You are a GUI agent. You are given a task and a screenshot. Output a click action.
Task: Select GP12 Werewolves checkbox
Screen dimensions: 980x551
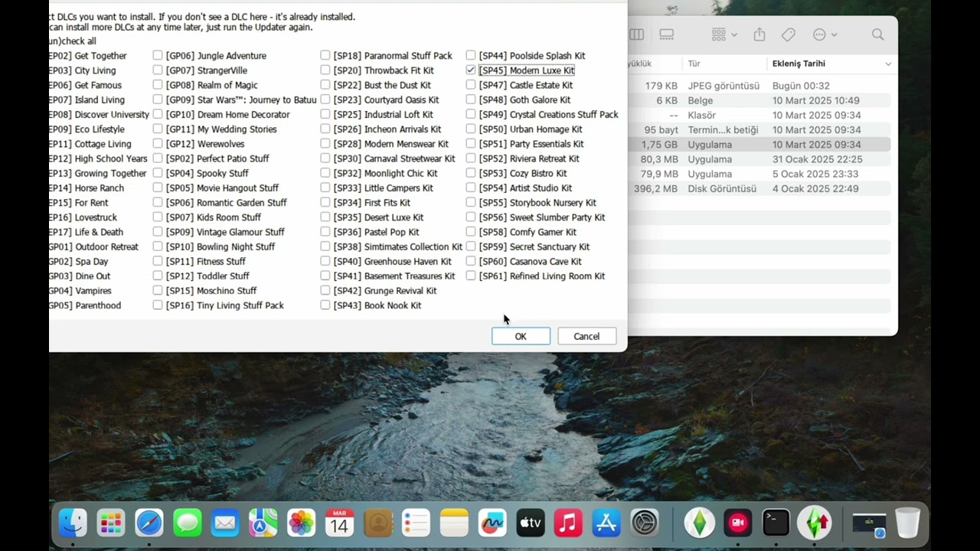pos(158,143)
